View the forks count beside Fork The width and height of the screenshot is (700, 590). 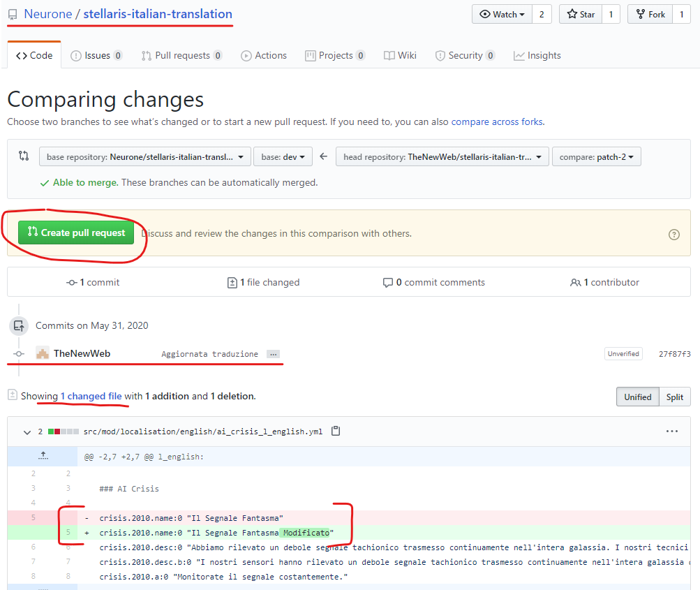(x=681, y=14)
